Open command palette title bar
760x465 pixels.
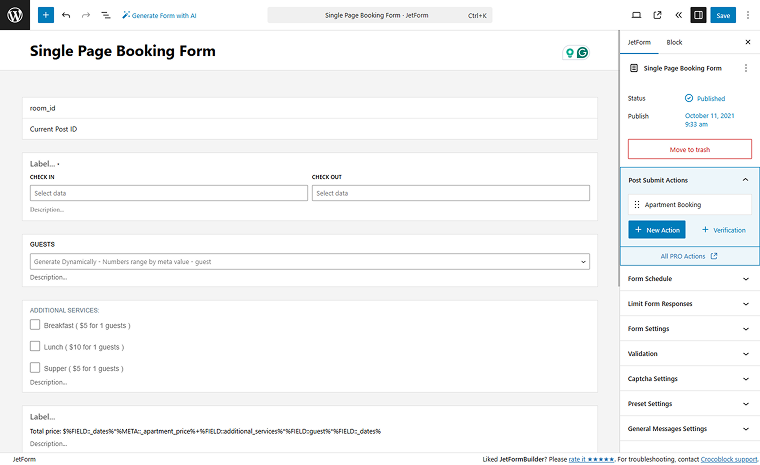tap(380, 15)
